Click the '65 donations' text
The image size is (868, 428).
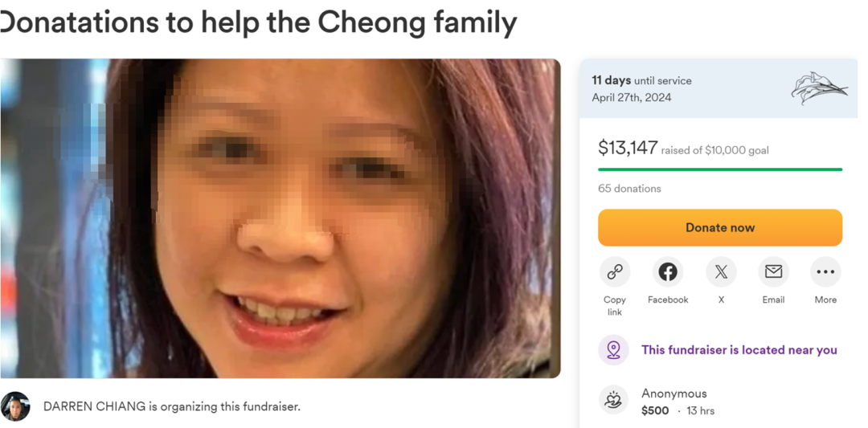tap(629, 189)
